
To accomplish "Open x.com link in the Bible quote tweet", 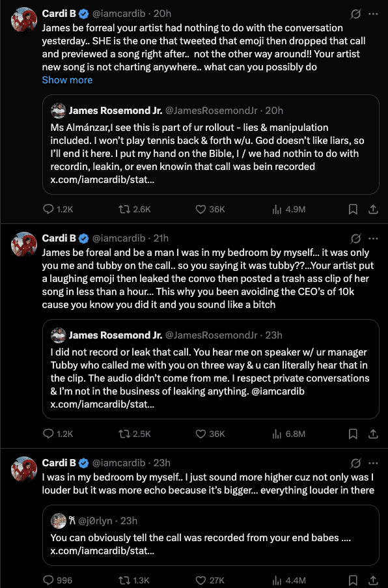I will tap(102, 180).
